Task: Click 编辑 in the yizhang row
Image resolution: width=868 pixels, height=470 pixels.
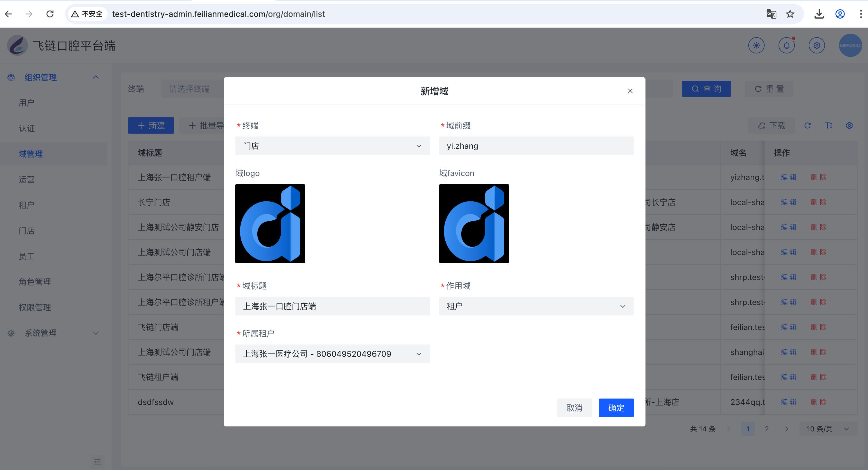Action: tap(789, 177)
